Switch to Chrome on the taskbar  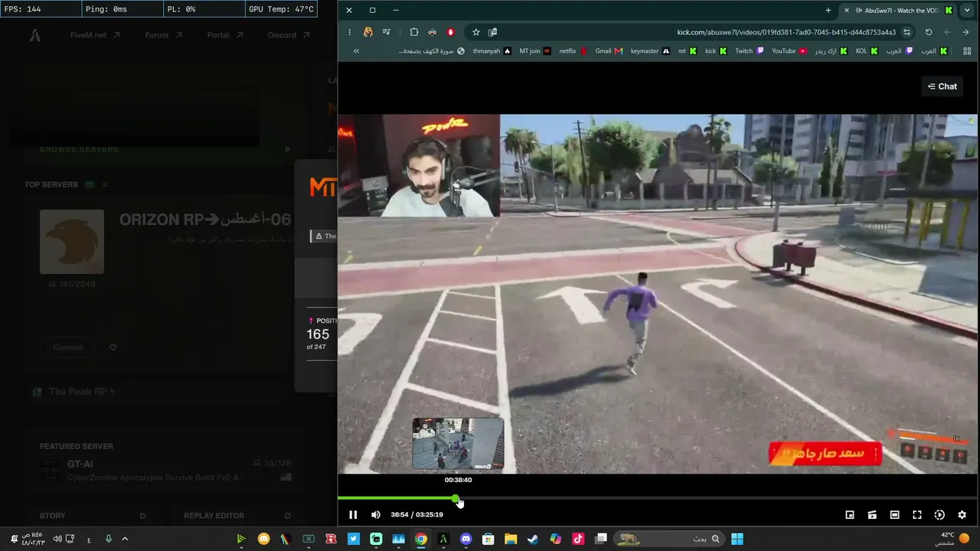click(421, 539)
